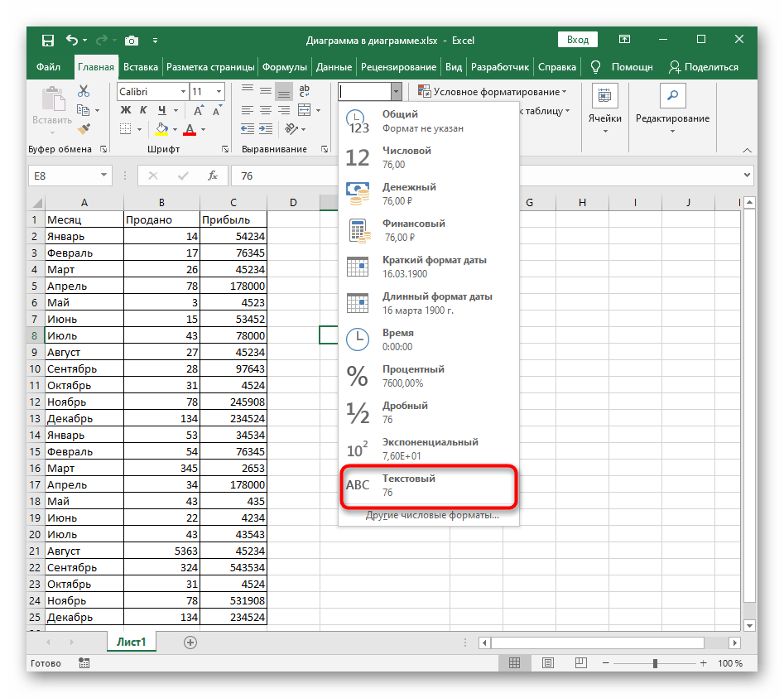Open the Формулы ribbon tab
The image size is (784, 698).
[x=285, y=67]
